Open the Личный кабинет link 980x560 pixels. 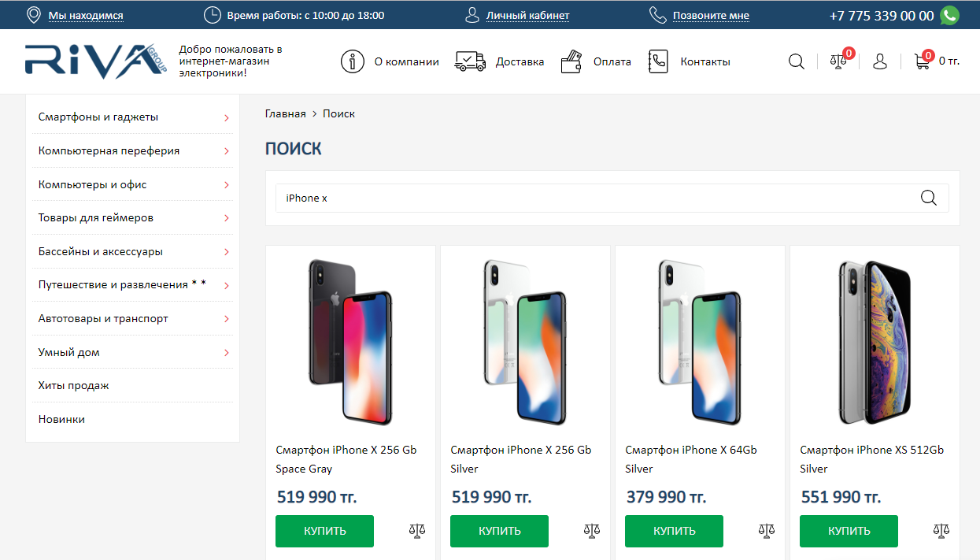(x=527, y=16)
